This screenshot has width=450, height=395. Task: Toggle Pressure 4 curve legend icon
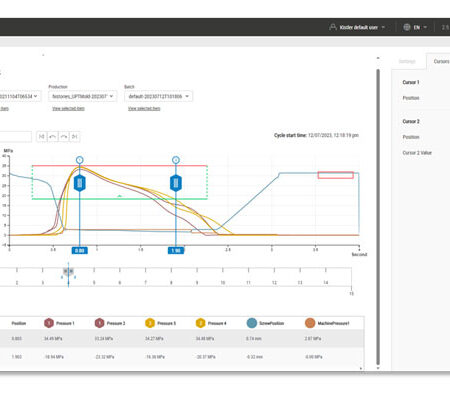200,323
